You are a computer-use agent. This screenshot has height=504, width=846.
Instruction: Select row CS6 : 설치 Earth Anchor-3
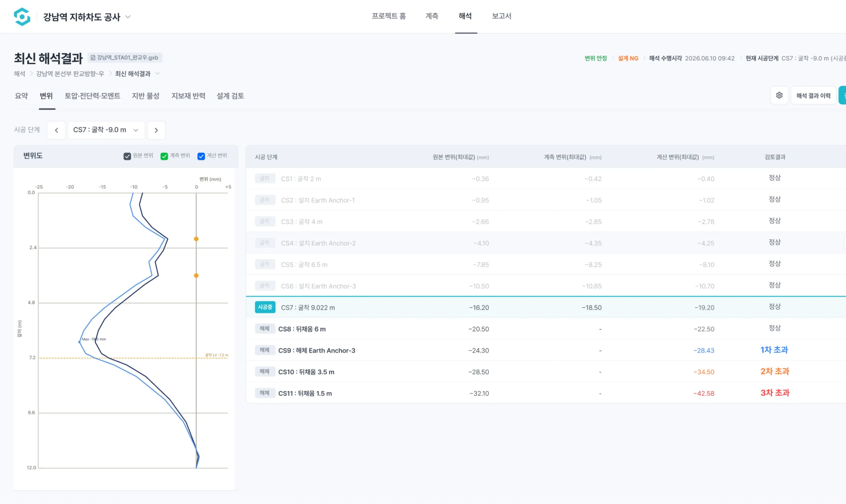point(546,285)
